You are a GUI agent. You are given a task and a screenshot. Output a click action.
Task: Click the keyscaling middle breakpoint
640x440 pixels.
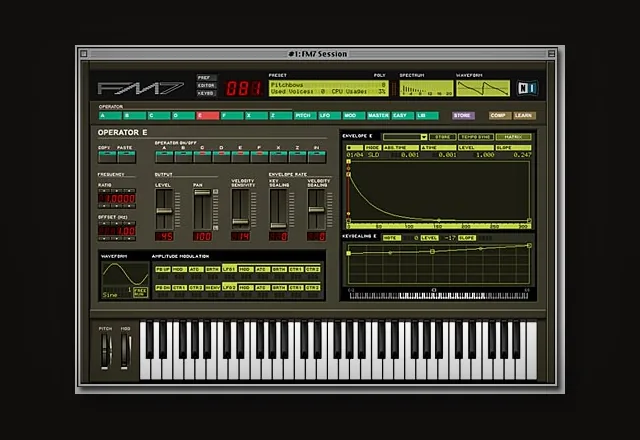click(432, 251)
